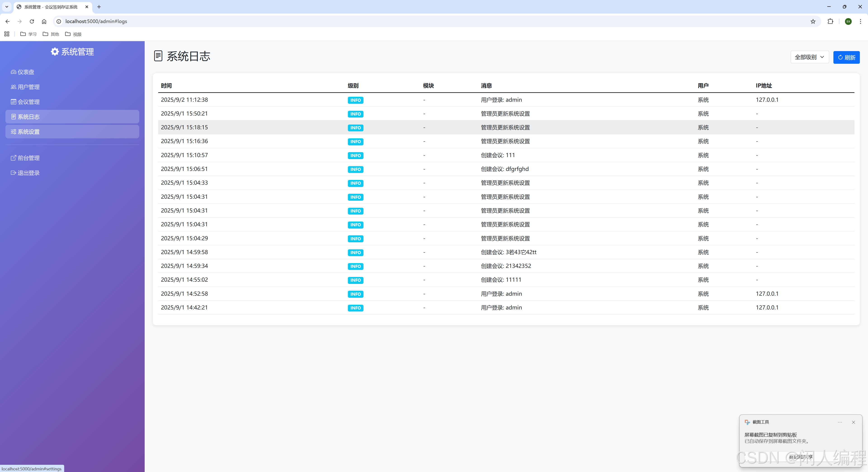The image size is (868, 472).
Task: Click the blue 刷新 button
Action: pyautogui.click(x=847, y=57)
